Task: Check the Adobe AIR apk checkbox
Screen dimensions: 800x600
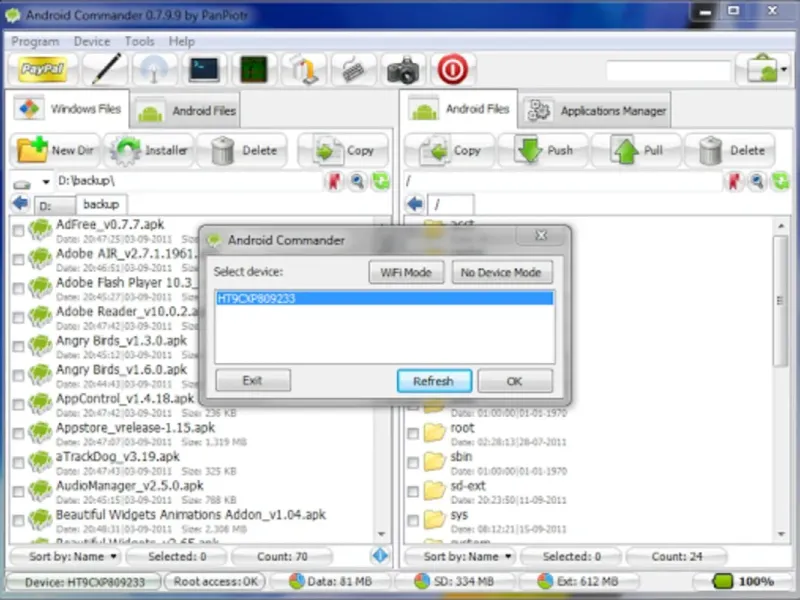Action: pos(18,260)
